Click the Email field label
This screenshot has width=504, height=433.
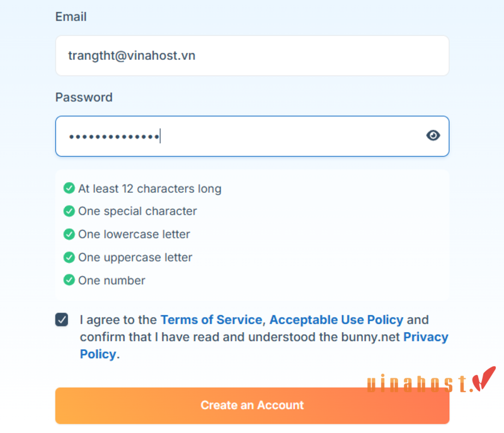pyautogui.click(x=71, y=17)
